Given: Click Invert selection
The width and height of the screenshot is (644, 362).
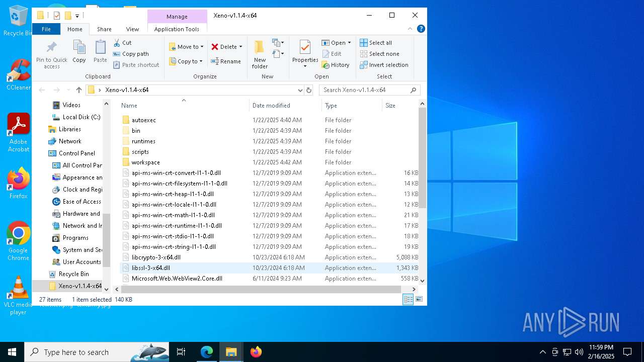Looking at the screenshot, I should point(384,65).
